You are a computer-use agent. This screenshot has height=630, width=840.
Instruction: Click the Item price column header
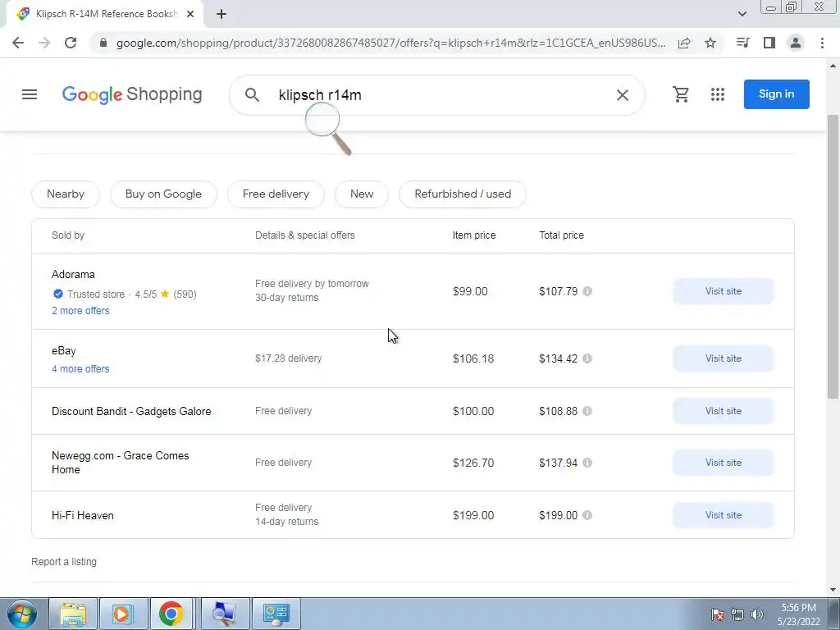pos(474,235)
